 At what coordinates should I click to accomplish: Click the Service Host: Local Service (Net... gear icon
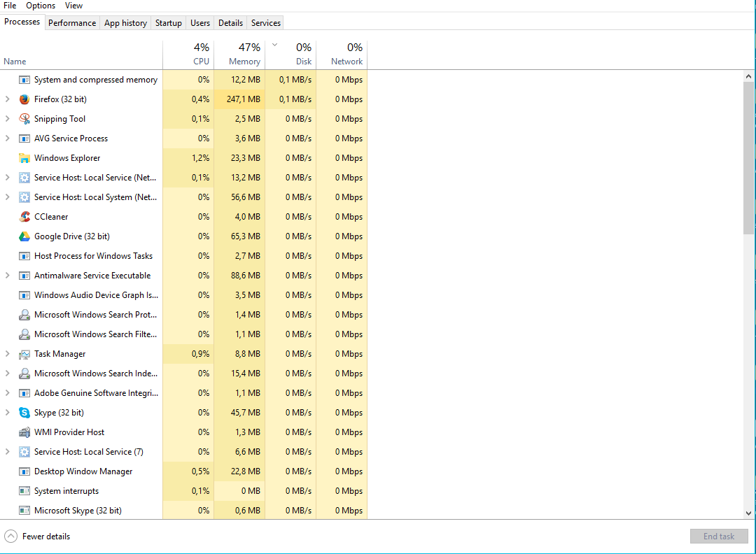click(24, 178)
